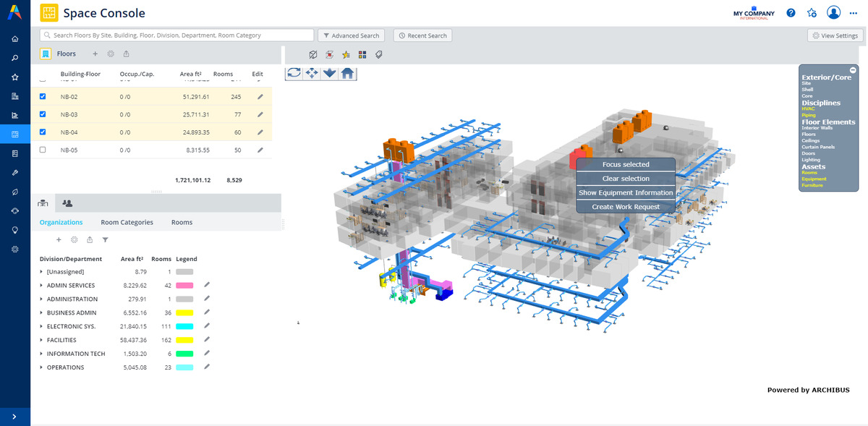Edit floor NB-03 with pencil icon
868x426 pixels.
pyautogui.click(x=260, y=114)
